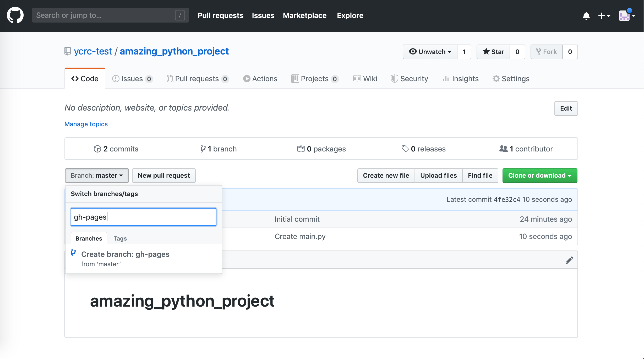Click '24 minutes ago' timestamp

pos(546,219)
